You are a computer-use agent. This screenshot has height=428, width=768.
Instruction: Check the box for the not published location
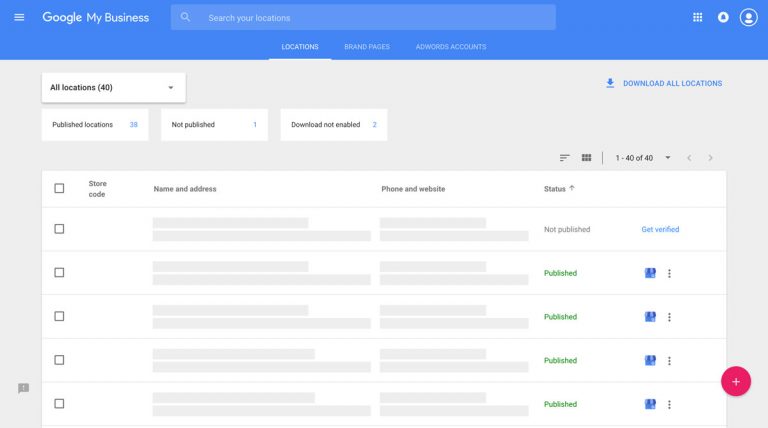point(59,229)
